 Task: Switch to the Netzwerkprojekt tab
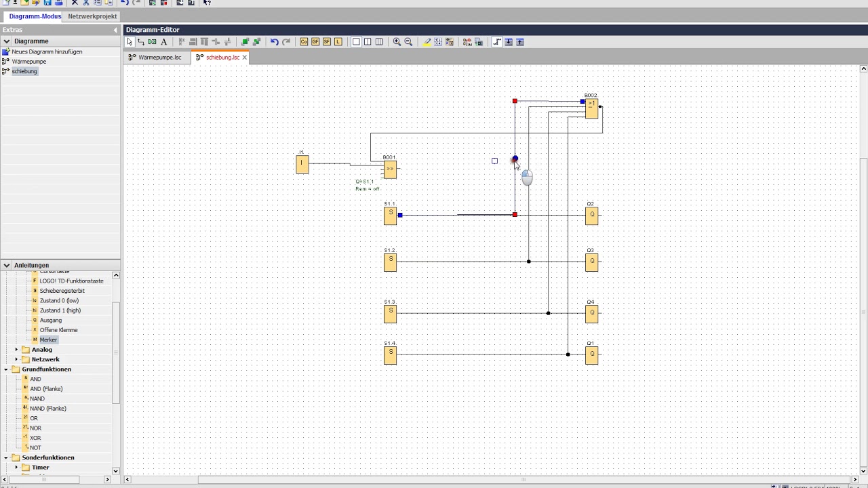93,16
